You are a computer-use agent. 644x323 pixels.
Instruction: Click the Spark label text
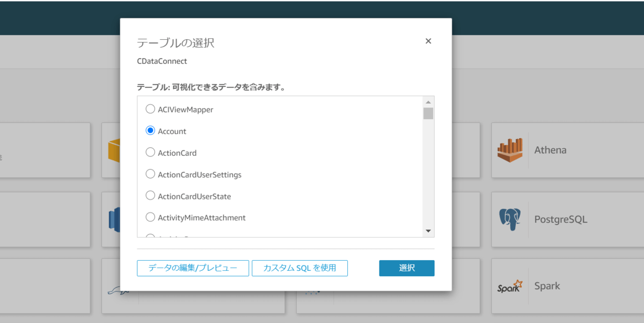(547, 286)
